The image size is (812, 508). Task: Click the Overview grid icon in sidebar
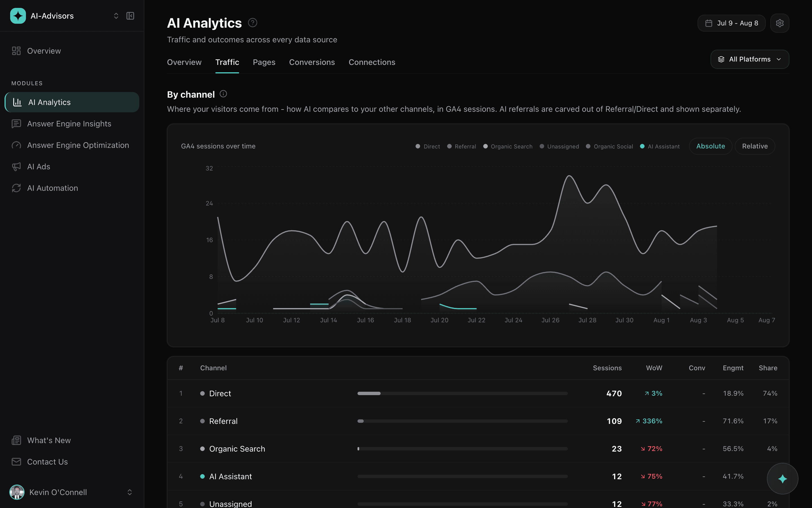pyautogui.click(x=16, y=51)
